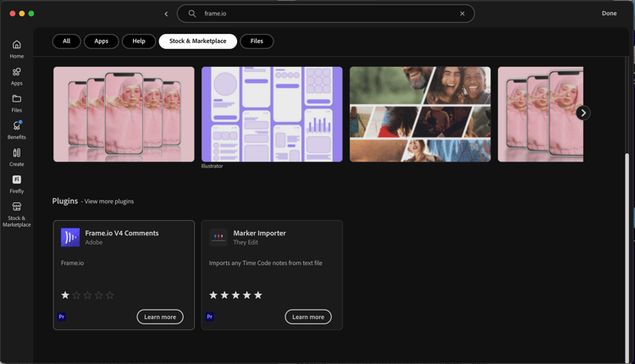The height and width of the screenshot is (364, 635).
Task: Select the Help filter tab
Action: pos(139,41)
